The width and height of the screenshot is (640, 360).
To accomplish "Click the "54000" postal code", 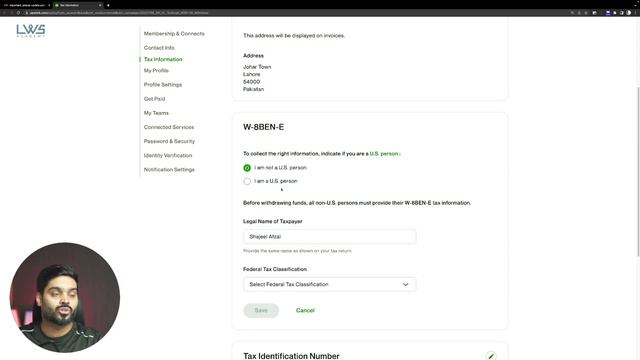I will tap(251, 82).
